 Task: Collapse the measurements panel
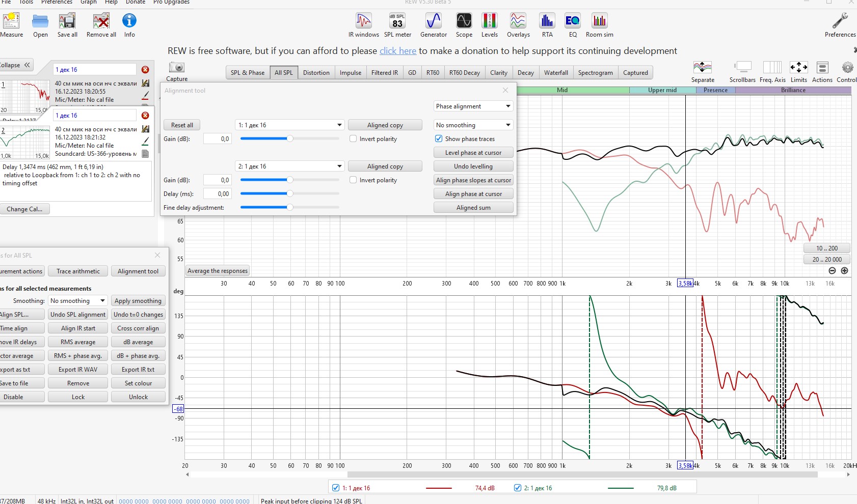15,65
